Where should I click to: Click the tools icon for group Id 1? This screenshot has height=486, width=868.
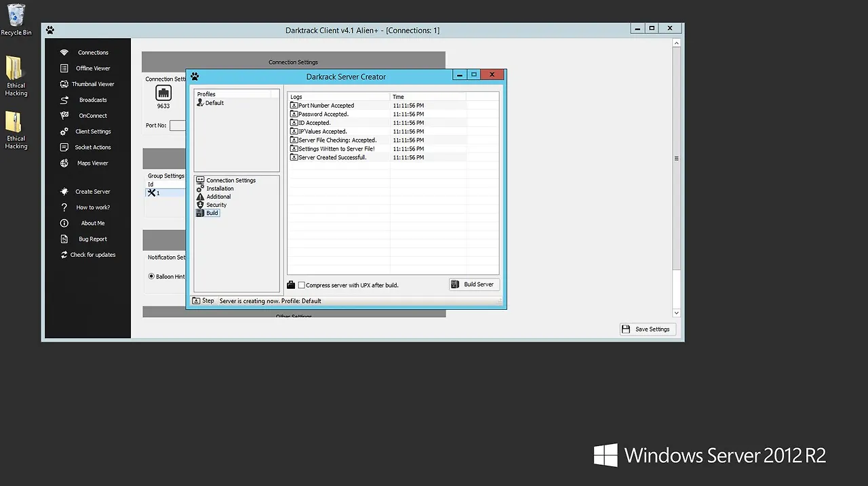point(151,193)
